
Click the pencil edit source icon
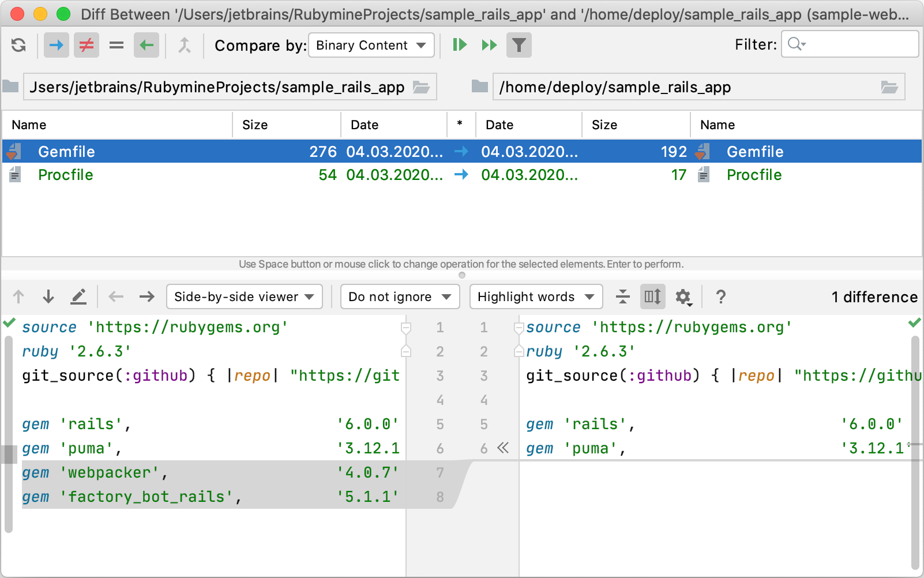pyautogui.click(x=78, y=296)
